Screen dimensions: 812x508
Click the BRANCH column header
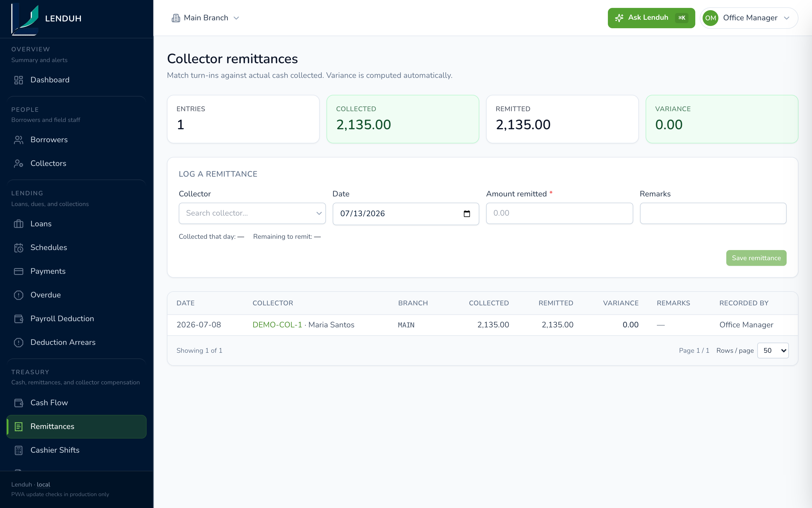click(413, 303)
